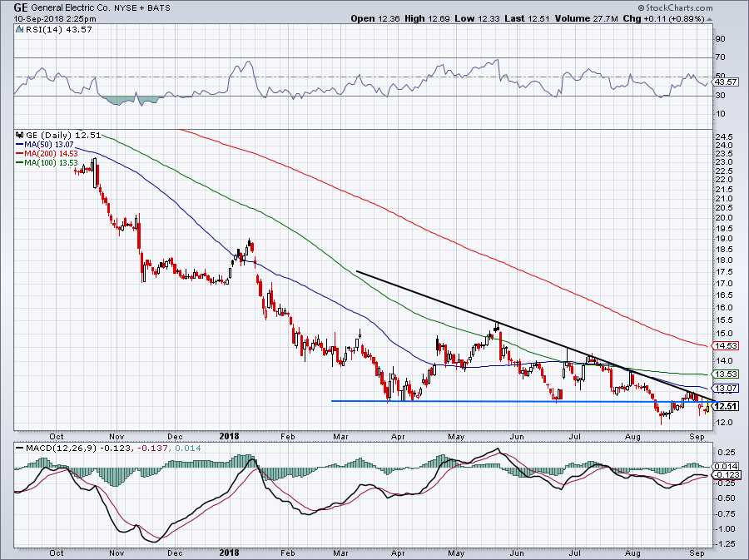Viewport: 749px width, 560px height.
Task: Click the Open 12.36 value
Action: coord(375,18)
